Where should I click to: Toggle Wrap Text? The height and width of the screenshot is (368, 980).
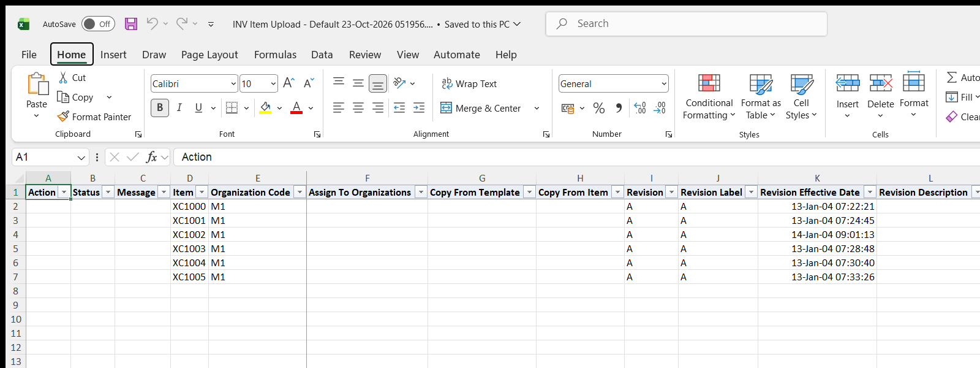(469, 83)
